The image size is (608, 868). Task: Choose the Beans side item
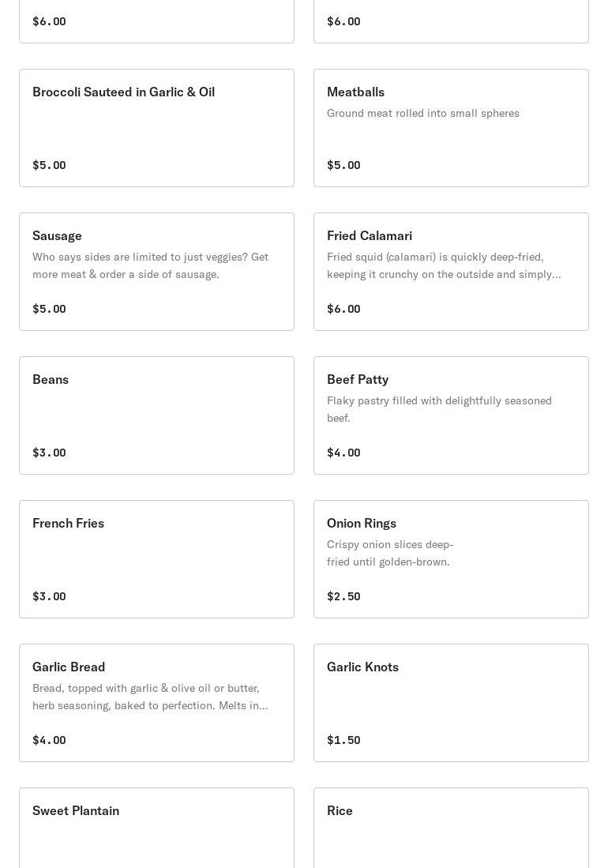156,415
